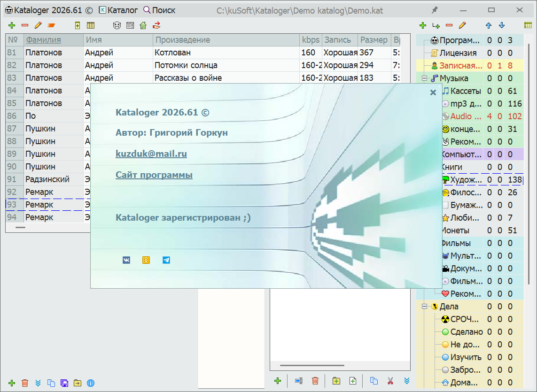Viewport: 537px width, 392px height.
Task: Click the add file icon in bottom middle toolbar
Action: (x=353, y=381)
